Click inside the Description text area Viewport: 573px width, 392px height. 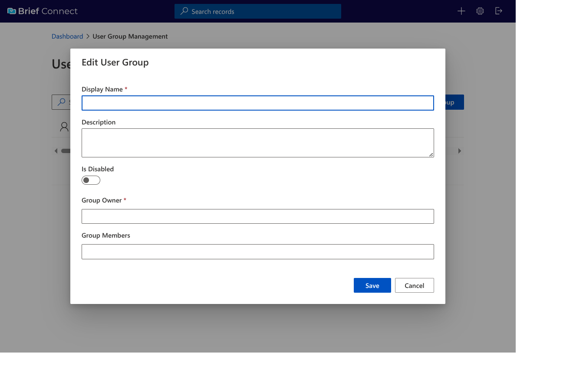258,142
